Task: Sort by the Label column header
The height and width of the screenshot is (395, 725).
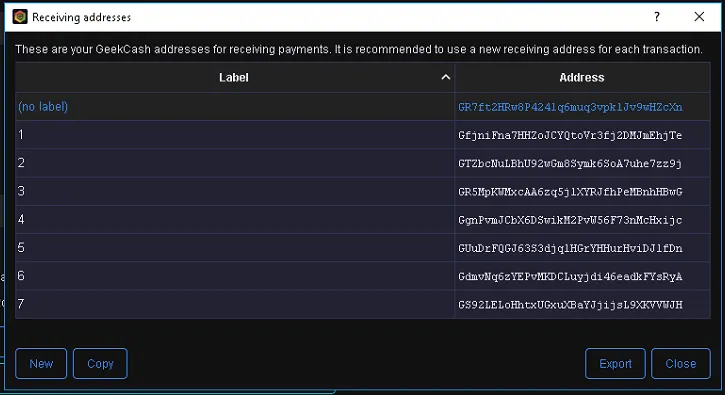Action: (234, 78)
